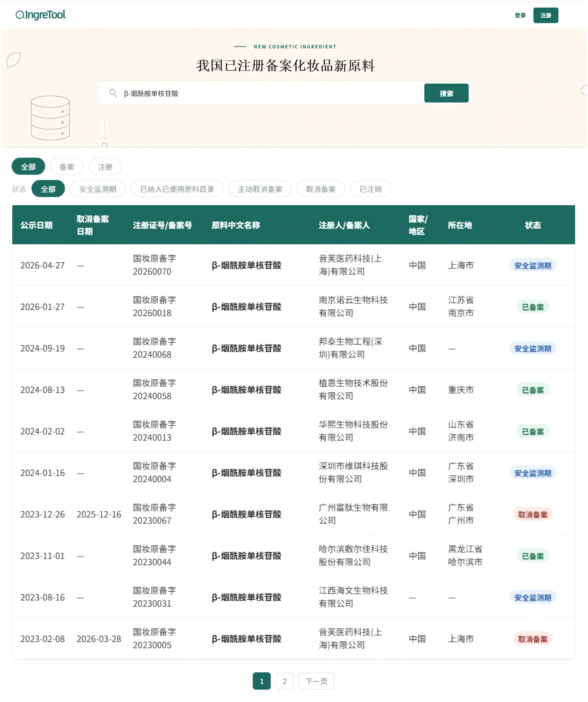Open ingredient name in 20230067 row
The image size is (588, 702).
(246, 514)
